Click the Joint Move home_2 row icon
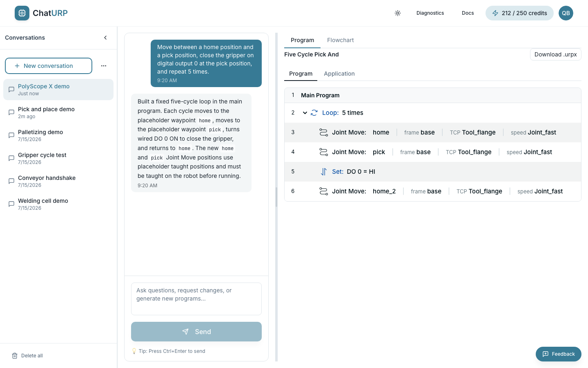 coord(323,191)
